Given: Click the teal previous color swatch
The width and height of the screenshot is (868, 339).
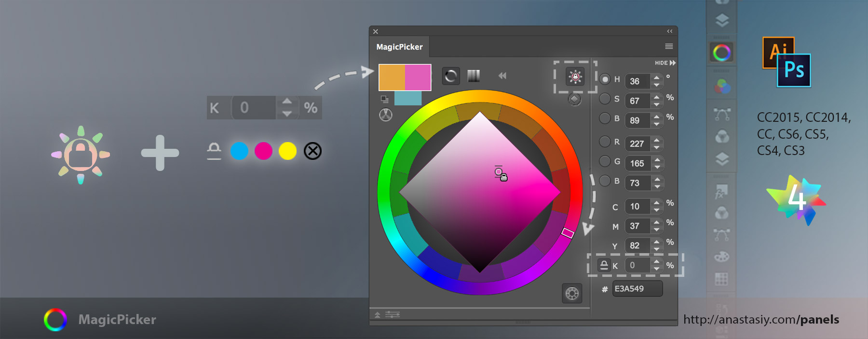Looking at the screenshot, I should click(x=408, y=98).
